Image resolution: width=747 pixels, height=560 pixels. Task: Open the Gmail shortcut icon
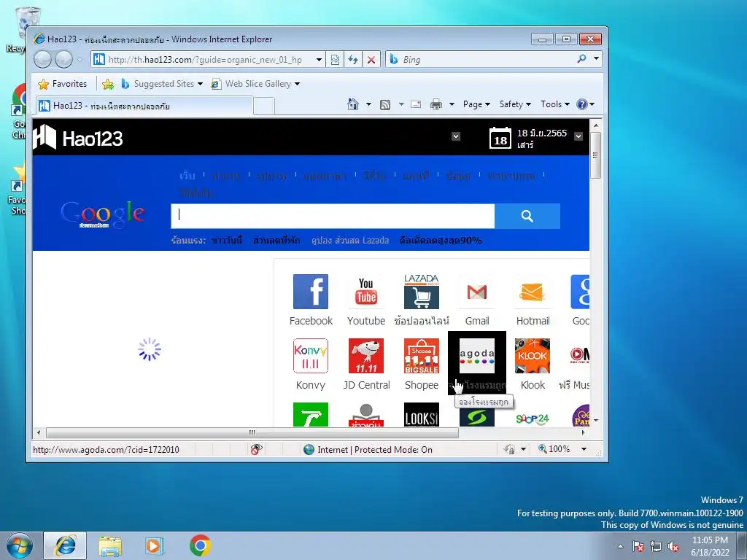tap(477, 292)
